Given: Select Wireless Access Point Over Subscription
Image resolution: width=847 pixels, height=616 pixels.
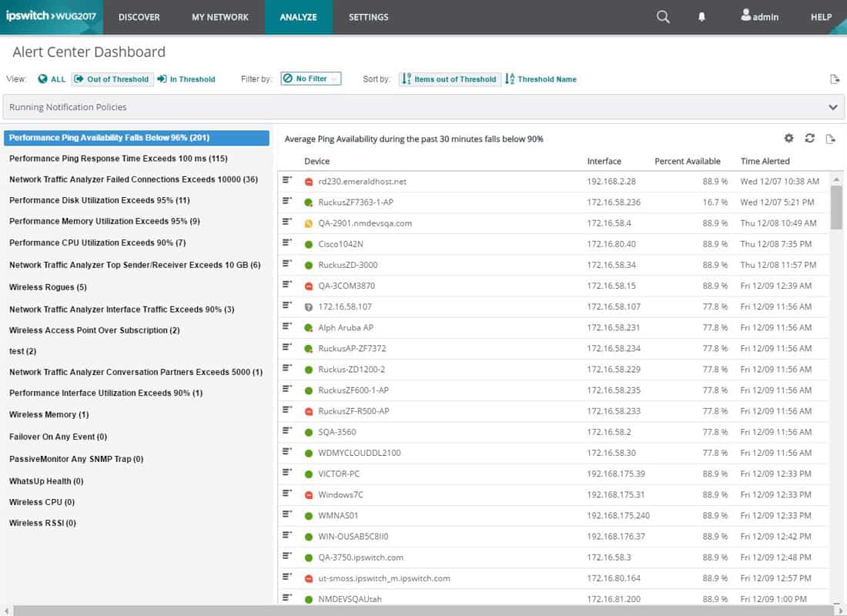Looking at the screenshot, I should click(x=94, y=330).
